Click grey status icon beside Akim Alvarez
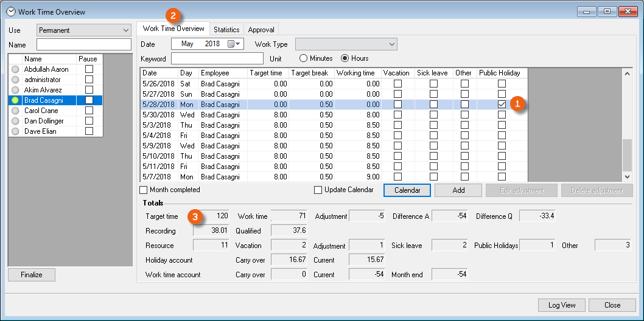This screenshot has height=321, width=644. click(15, 90)
